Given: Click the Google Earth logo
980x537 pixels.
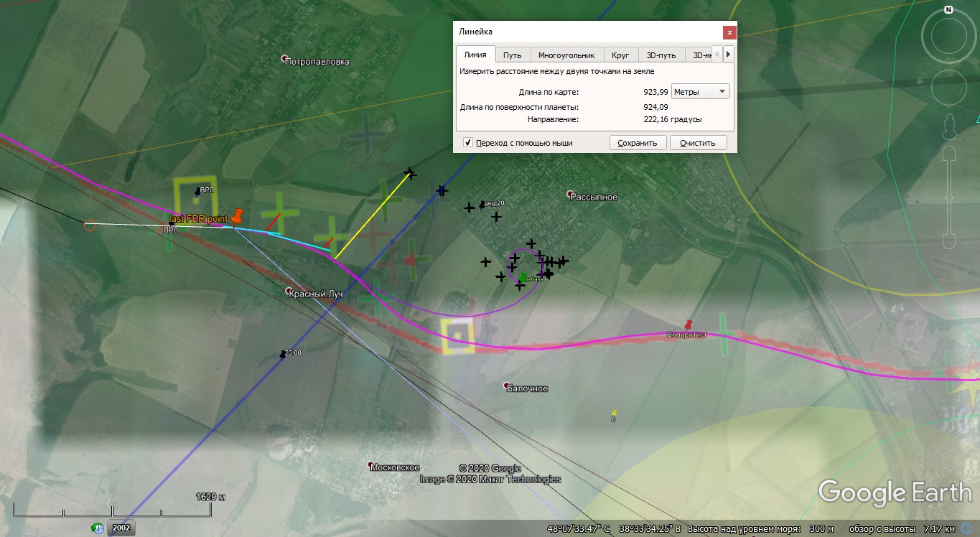Looking at the screenshot, I should pos(895,492).
